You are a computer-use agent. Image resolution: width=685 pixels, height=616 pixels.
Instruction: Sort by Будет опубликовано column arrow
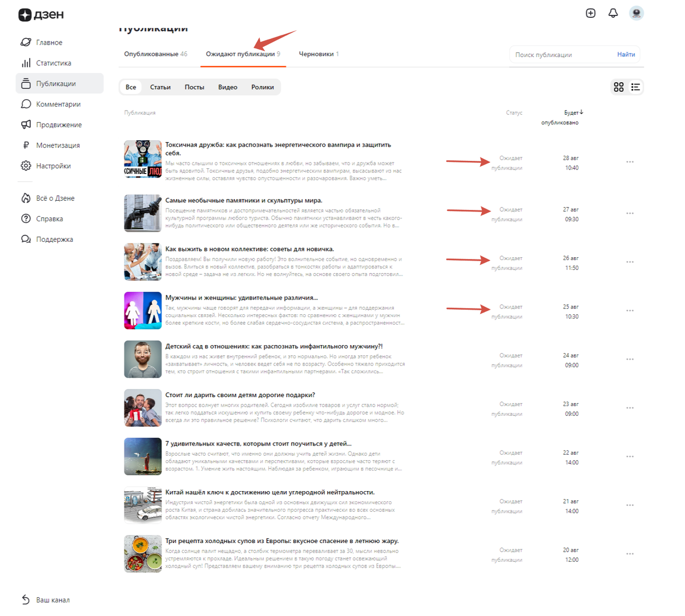pyautogui.click(x=582, y=112)
